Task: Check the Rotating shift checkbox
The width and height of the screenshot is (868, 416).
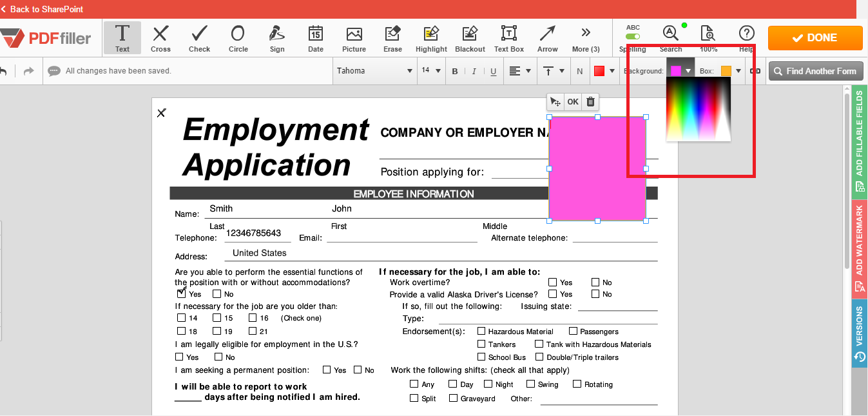Action: (x=577, y=384)
